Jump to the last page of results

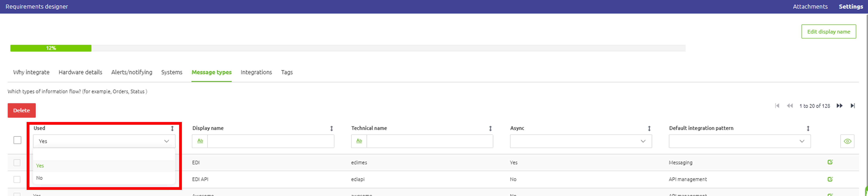852,106
